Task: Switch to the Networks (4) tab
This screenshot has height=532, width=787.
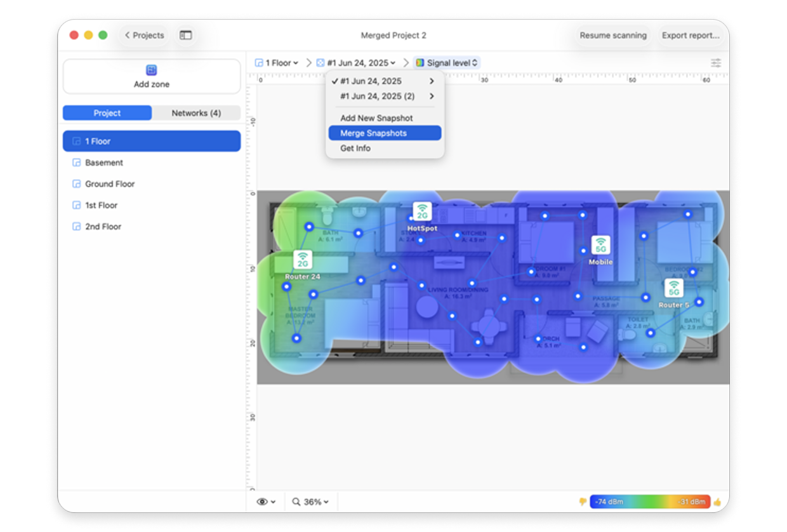Action: point(196,113)
